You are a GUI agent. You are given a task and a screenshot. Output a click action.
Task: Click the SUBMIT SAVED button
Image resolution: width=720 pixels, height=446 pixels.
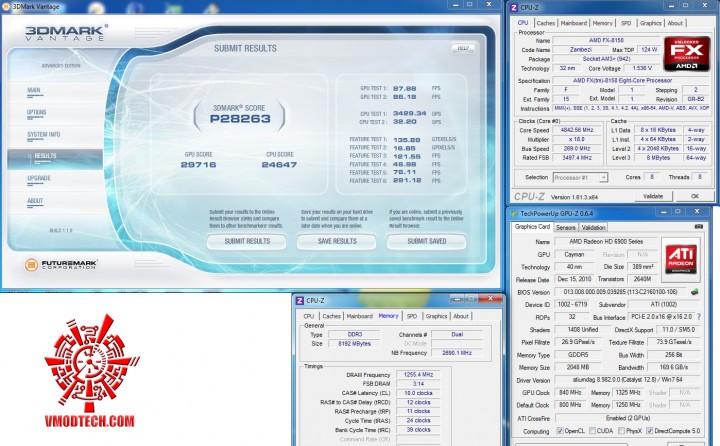(x=427, y=241)
